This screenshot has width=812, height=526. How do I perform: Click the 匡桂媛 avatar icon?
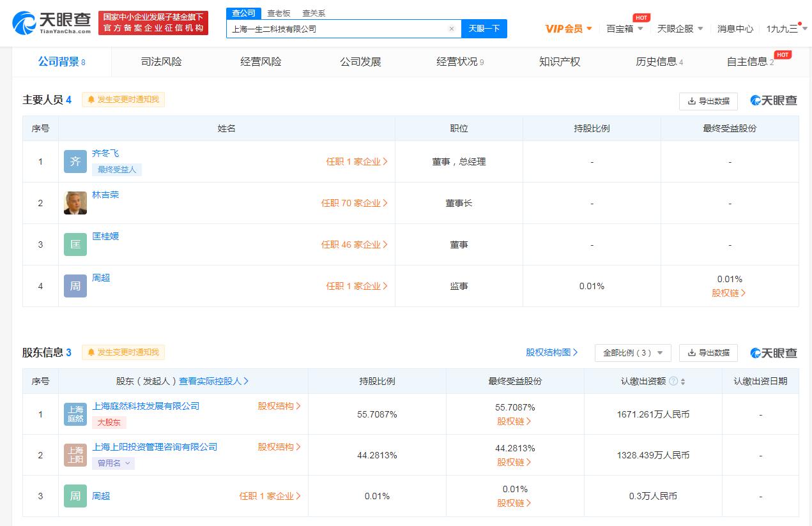[75, 244]
